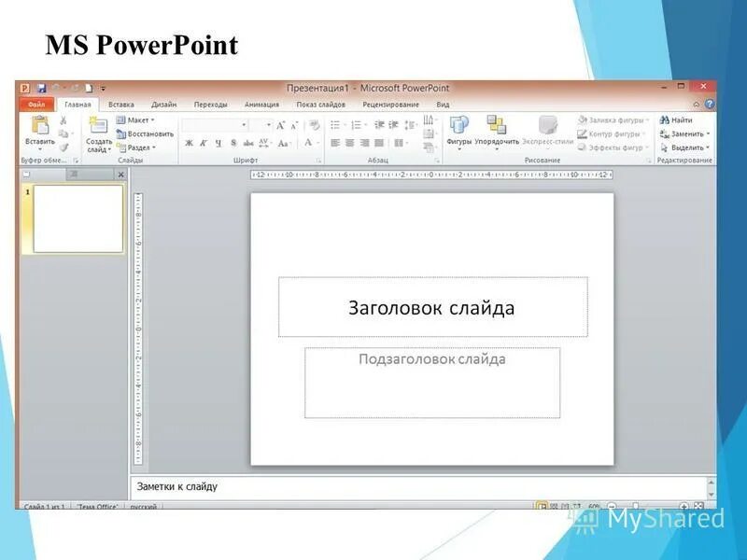Open Раздел (Section) dropdown
747x560 pixels.
[136, 147]
